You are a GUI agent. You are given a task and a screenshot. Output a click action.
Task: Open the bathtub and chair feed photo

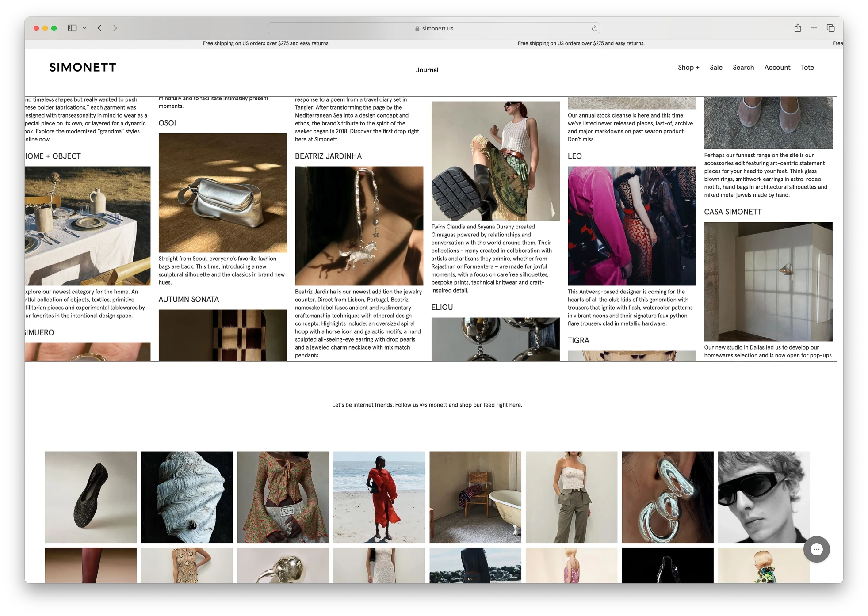pyautogui.click(x=475, y=497)
